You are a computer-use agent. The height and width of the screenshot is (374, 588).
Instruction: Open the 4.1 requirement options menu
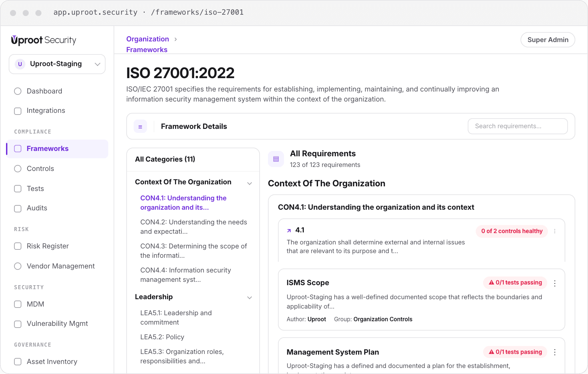click(555, 231)
